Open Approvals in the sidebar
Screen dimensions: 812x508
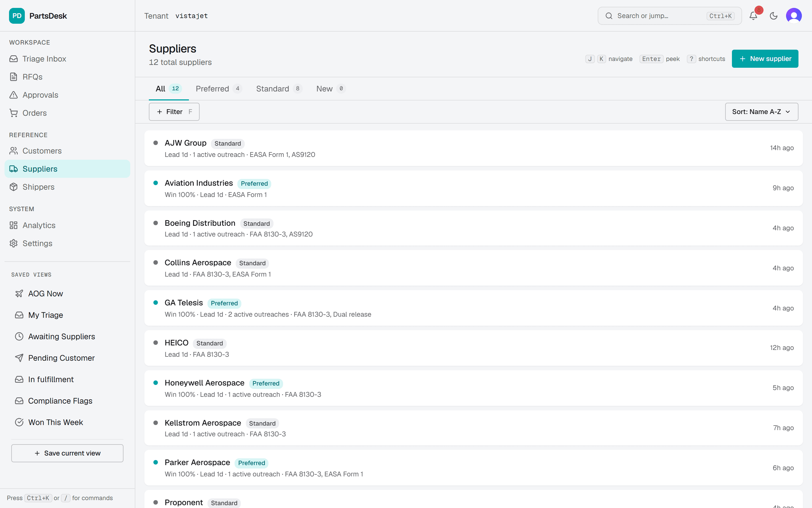pyautogui.click(x=67, y=95)
